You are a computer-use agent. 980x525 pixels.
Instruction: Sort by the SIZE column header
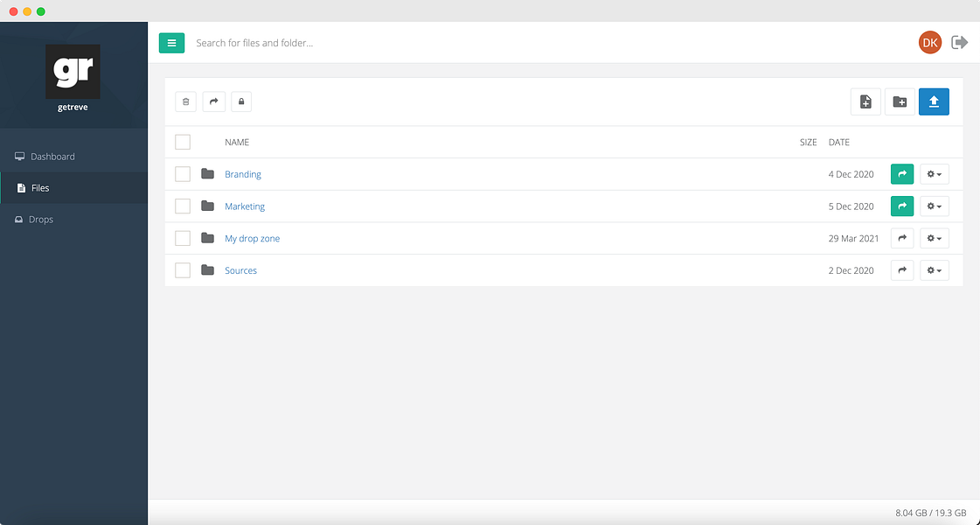coord(808,142)
